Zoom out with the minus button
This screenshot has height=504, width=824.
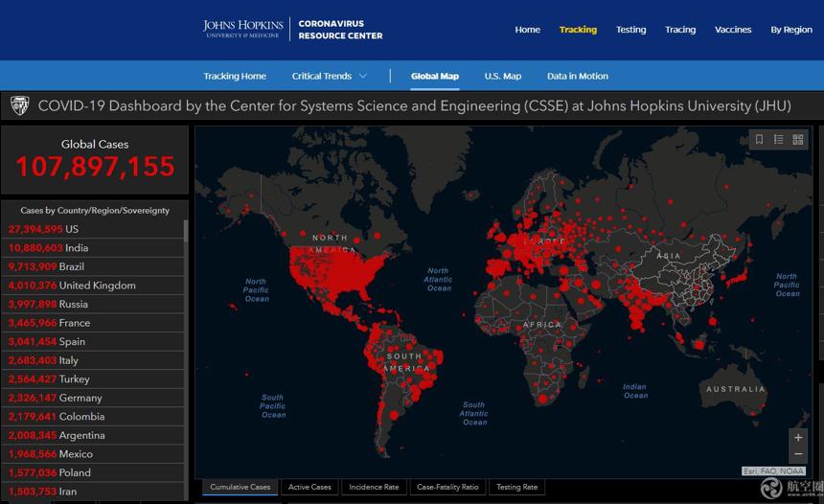tap(798, 454)
